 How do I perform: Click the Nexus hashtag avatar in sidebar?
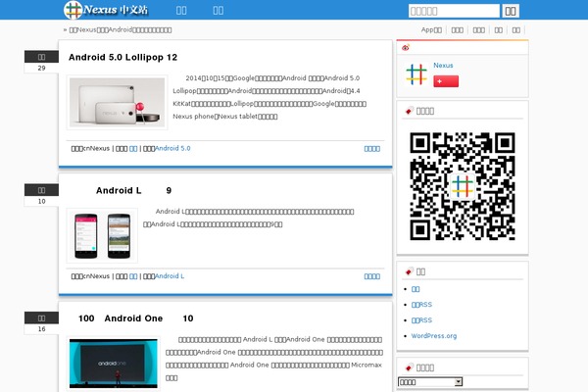(416, 74)
